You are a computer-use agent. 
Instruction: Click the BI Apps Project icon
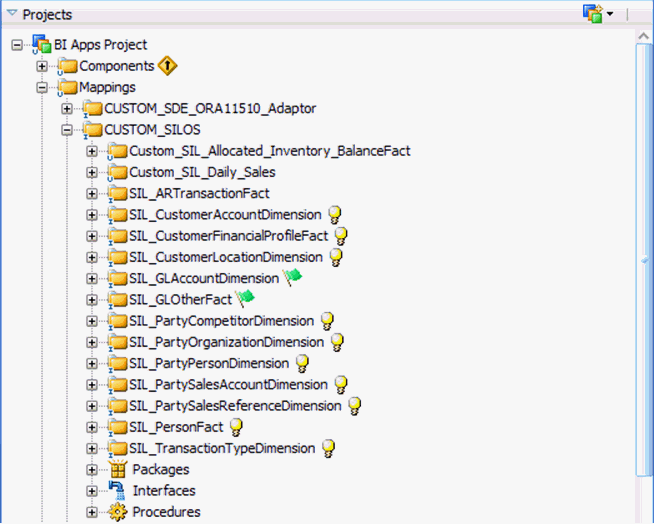click(x=42, y=45)
